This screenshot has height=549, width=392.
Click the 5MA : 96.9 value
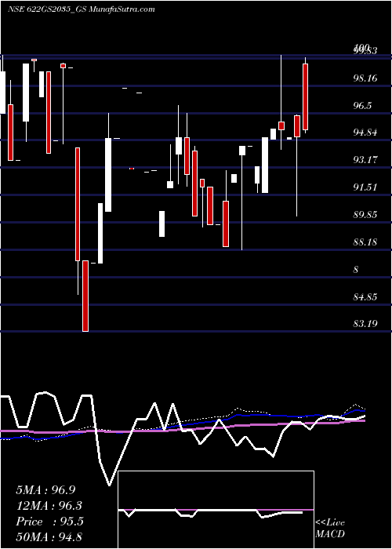coord(45,490)
